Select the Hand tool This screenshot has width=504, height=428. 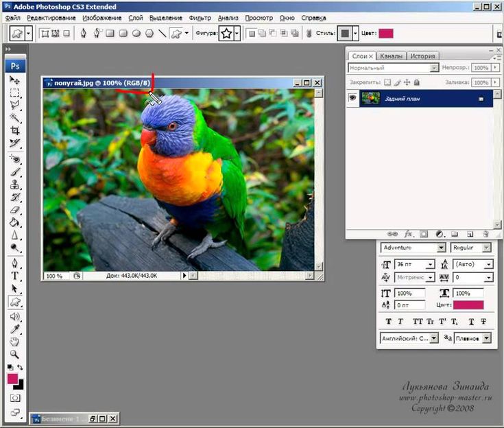tap(14, 342)
